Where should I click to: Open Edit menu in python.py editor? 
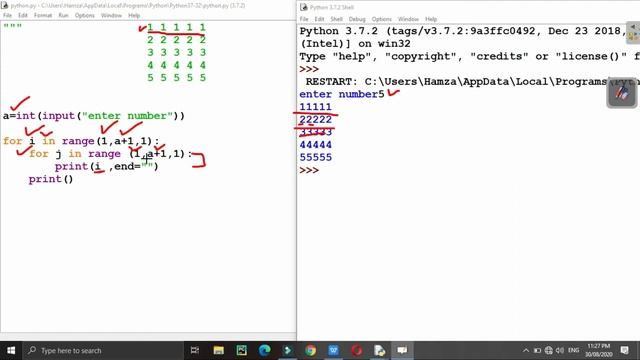(23, 16)
